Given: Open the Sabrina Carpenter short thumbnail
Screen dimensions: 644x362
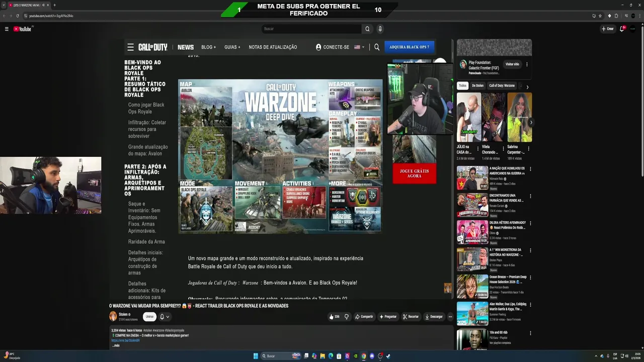Looking at the screenshot, I should coord(519,117).
